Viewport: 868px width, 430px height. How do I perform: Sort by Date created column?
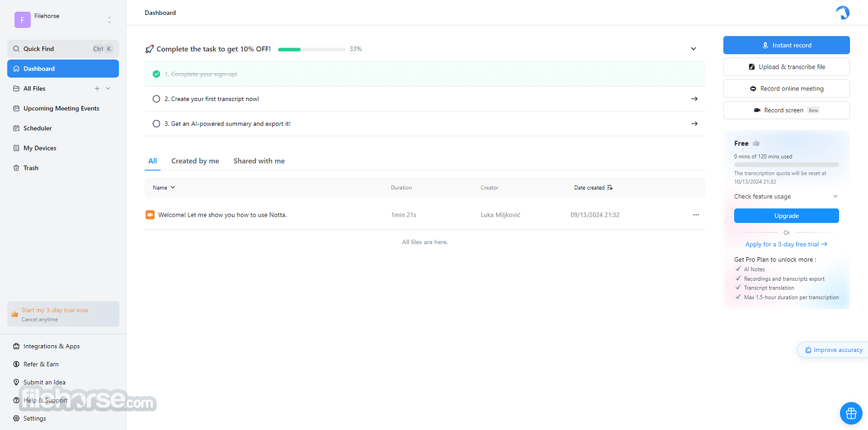593,187
